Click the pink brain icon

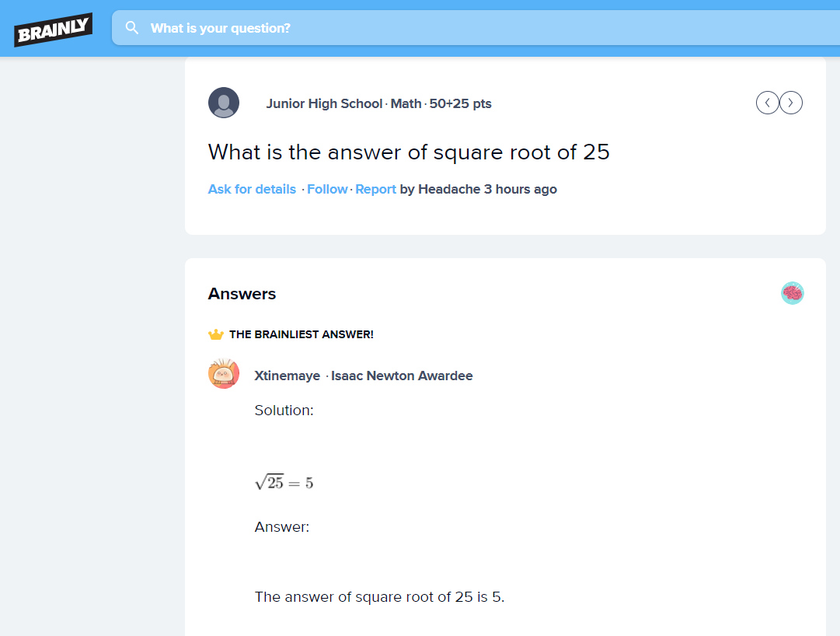[793, 293]
